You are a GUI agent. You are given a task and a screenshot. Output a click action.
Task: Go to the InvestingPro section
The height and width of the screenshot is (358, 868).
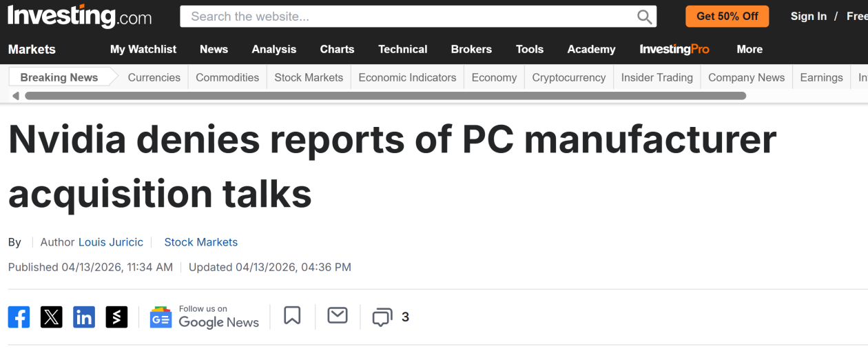674,49
